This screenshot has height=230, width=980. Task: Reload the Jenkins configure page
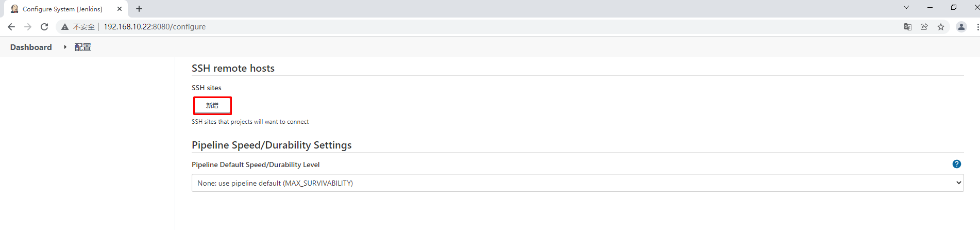click(x=44, y=27)
